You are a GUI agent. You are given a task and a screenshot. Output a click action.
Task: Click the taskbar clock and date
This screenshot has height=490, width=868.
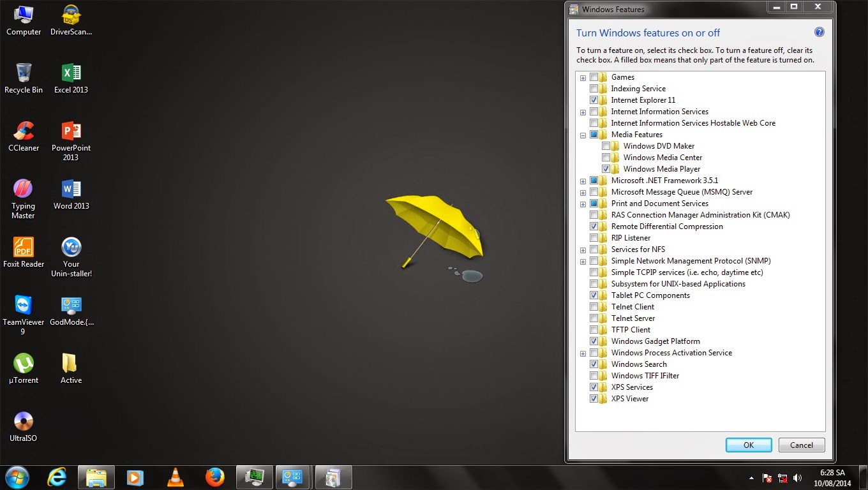tap(832, 478)
